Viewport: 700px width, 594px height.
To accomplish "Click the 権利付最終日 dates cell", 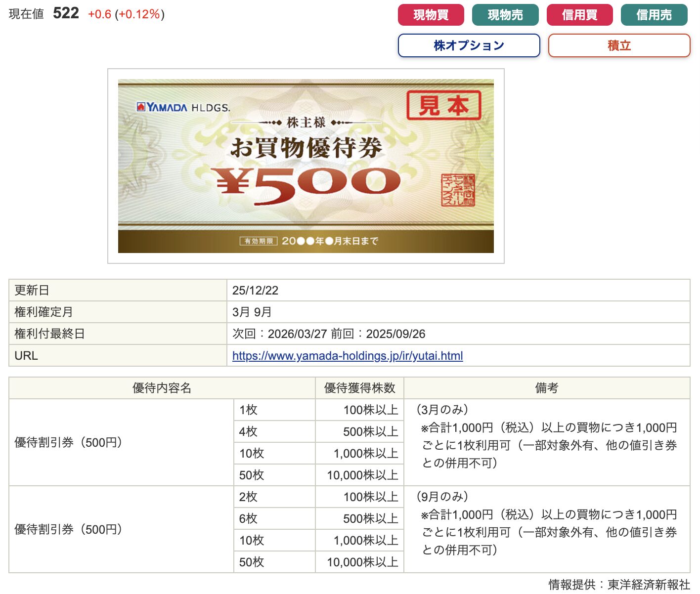I will tap(329, 334).
